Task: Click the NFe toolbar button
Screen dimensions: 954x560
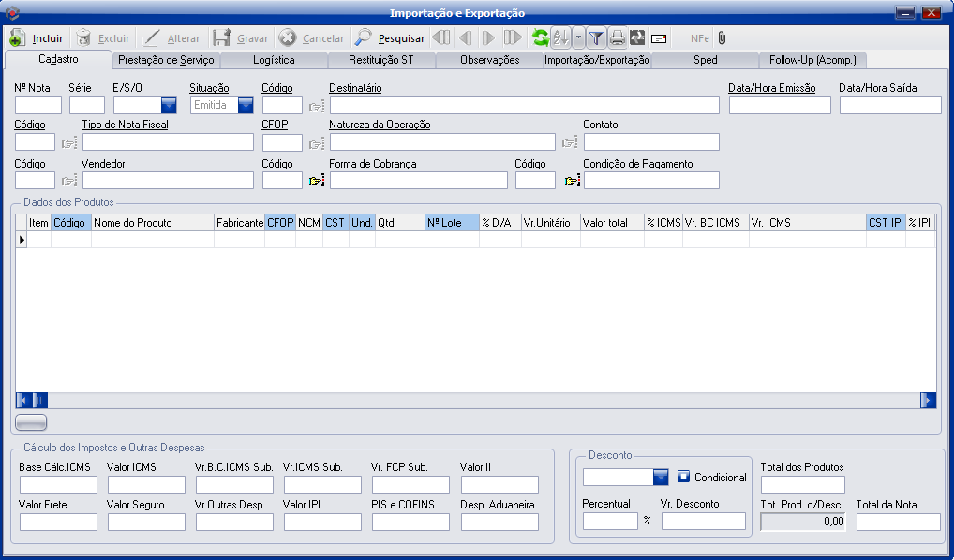Action: 699,38
